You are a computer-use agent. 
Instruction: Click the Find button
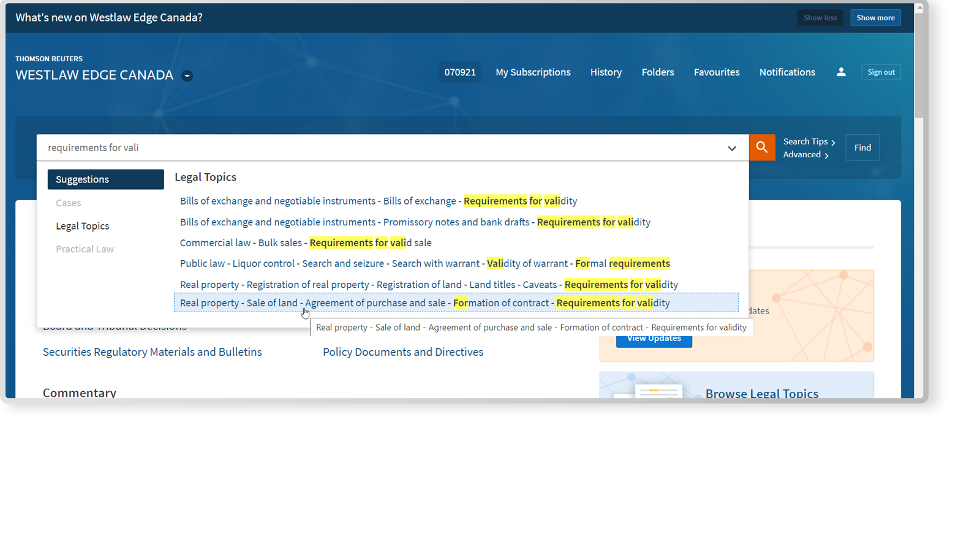pyautogui.click(x=862, y=148)
